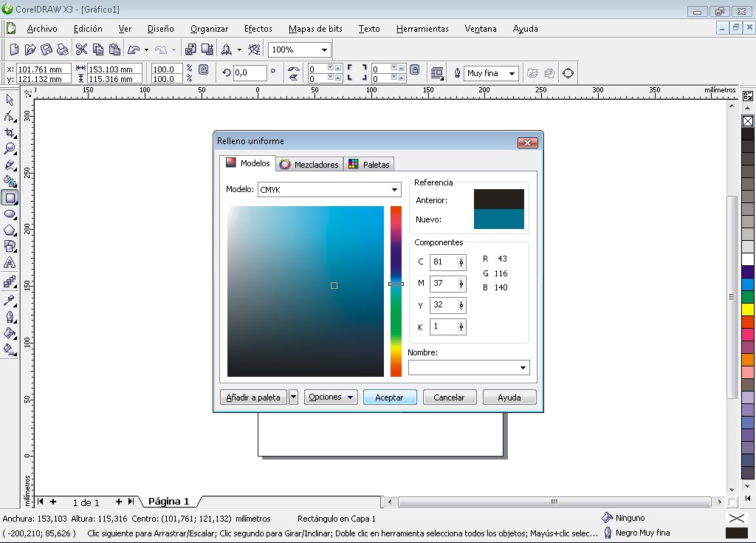Switch to the Mezcladores tab
This screenshot has width=756, height=543.
pos(309,163)
